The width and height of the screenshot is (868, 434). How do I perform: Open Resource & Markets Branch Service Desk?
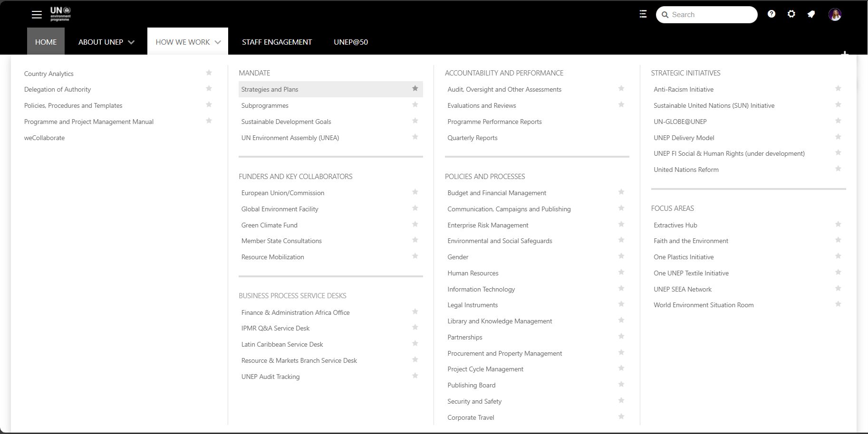point(299,360)
